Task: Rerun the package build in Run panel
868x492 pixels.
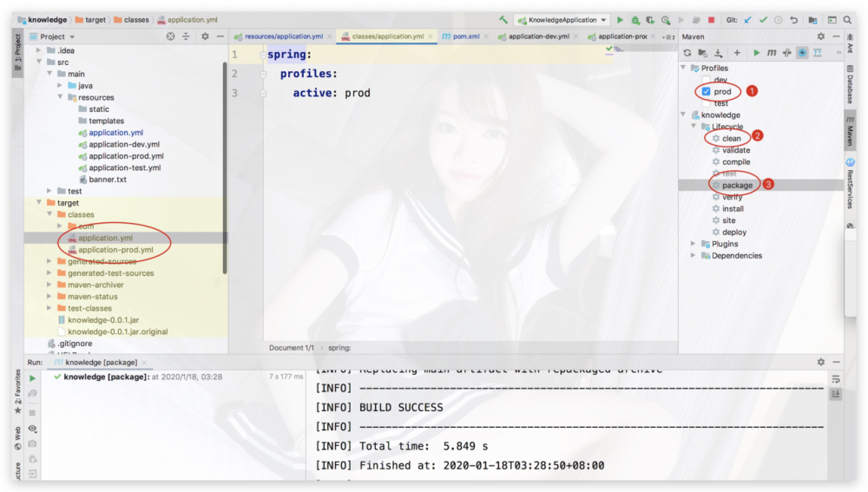Action: pyautogui.click(x=33, y=378)
